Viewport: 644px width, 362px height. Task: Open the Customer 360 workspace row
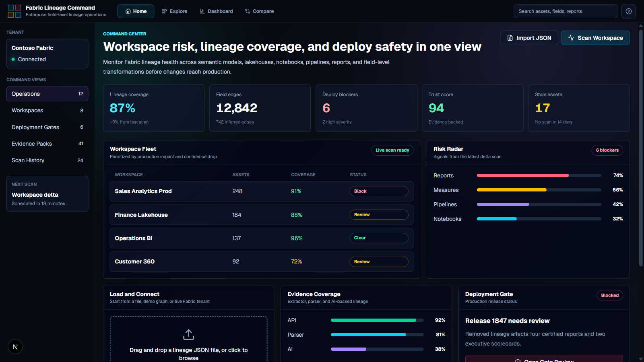(262, 261)
